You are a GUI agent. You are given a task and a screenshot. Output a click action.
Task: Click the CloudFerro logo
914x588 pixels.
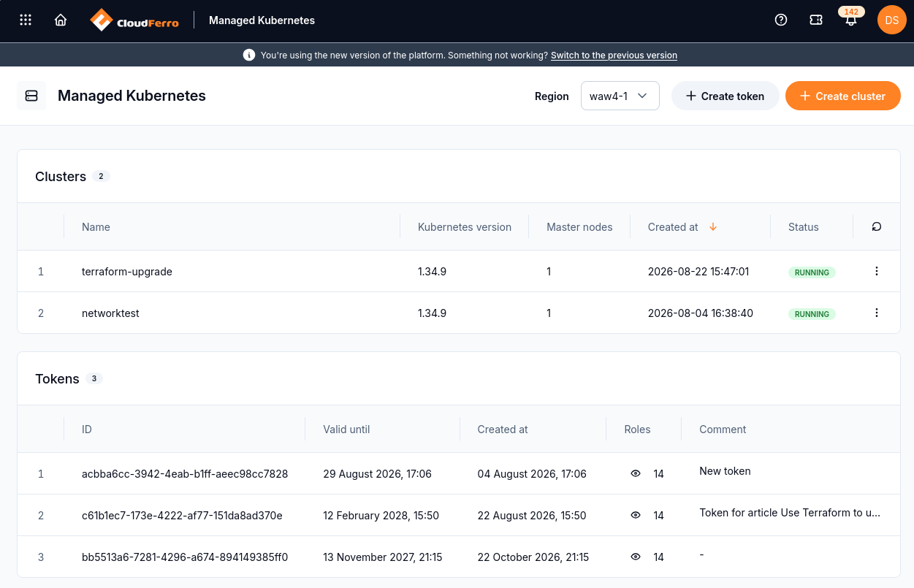(x=134, y=20)
